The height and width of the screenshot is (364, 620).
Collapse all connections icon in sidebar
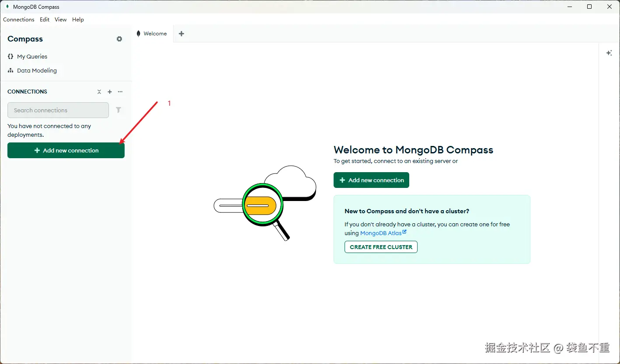[x=99, y=92]
